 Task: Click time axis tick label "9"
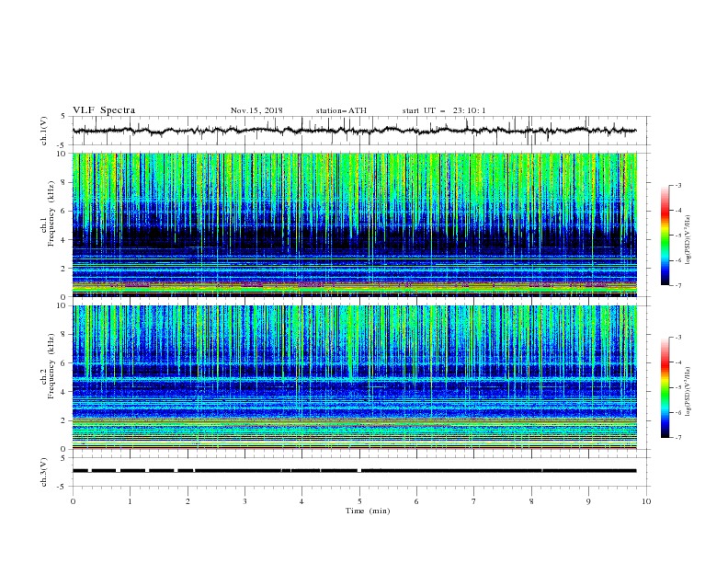588,501
